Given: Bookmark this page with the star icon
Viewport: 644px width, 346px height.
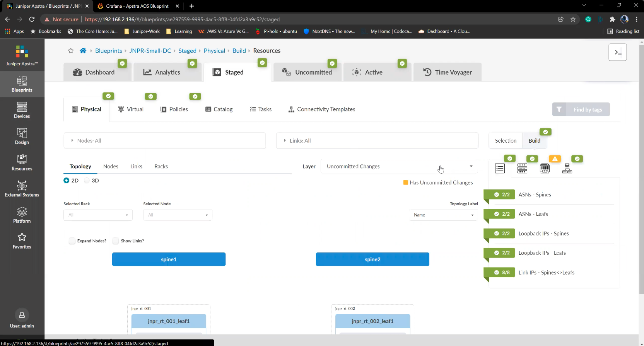Looking at the screenshot, I should pyautogui.click(x=573, y=19).
